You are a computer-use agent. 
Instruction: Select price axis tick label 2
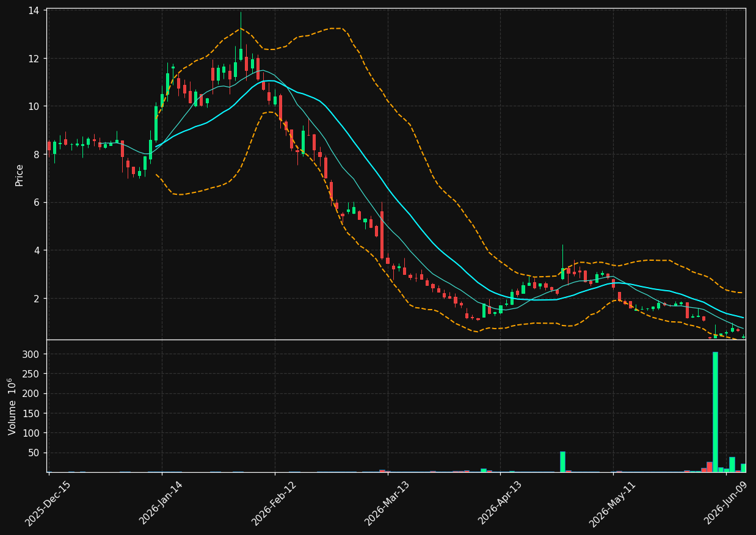click(x=37, y=298)
